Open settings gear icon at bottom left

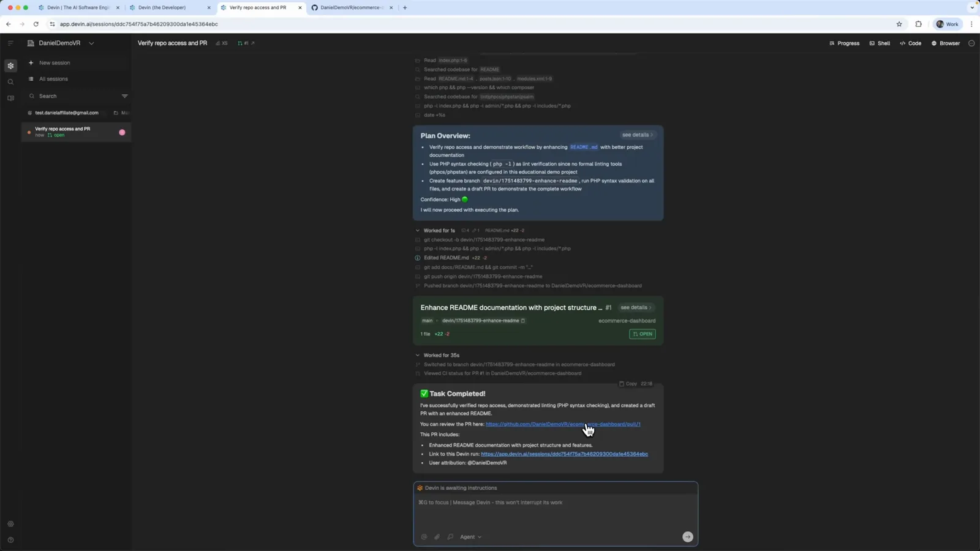(10, 524)
